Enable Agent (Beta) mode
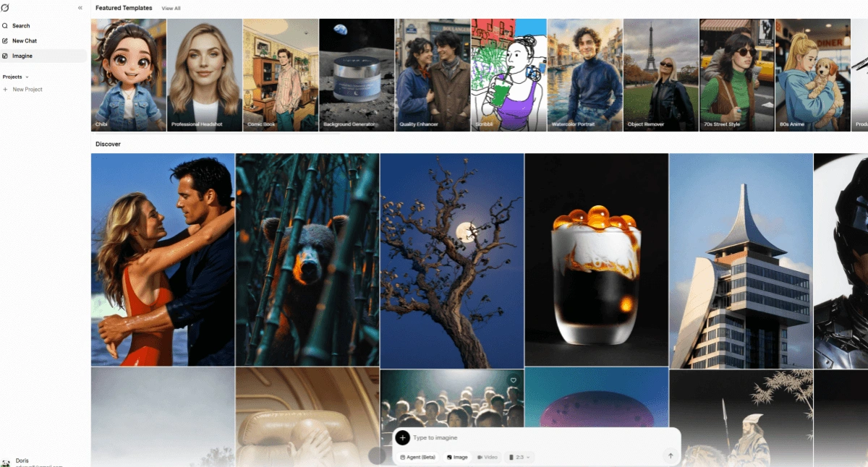 click(x=418, y=457)
